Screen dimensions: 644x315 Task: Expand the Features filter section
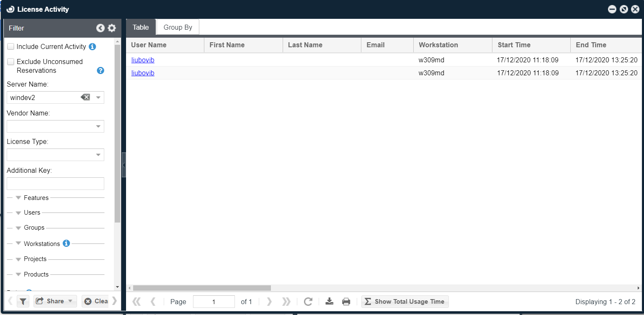pos(18,197)
